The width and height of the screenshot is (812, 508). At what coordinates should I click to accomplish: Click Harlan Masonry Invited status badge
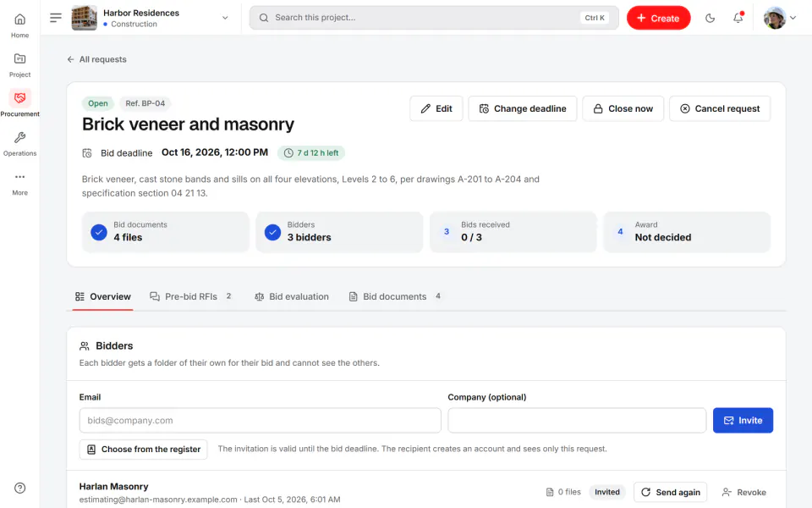coord(607,492)
